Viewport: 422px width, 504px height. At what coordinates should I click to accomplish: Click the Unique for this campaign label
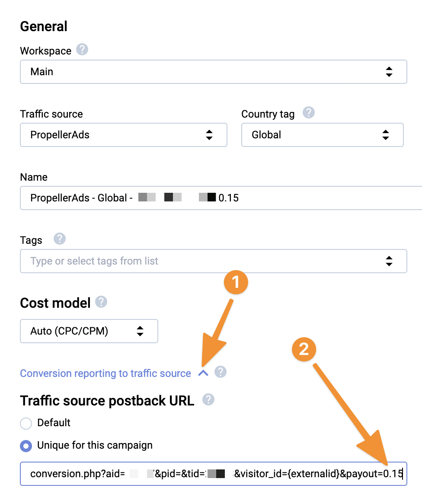pyautogui.click(x=95, y=445)
